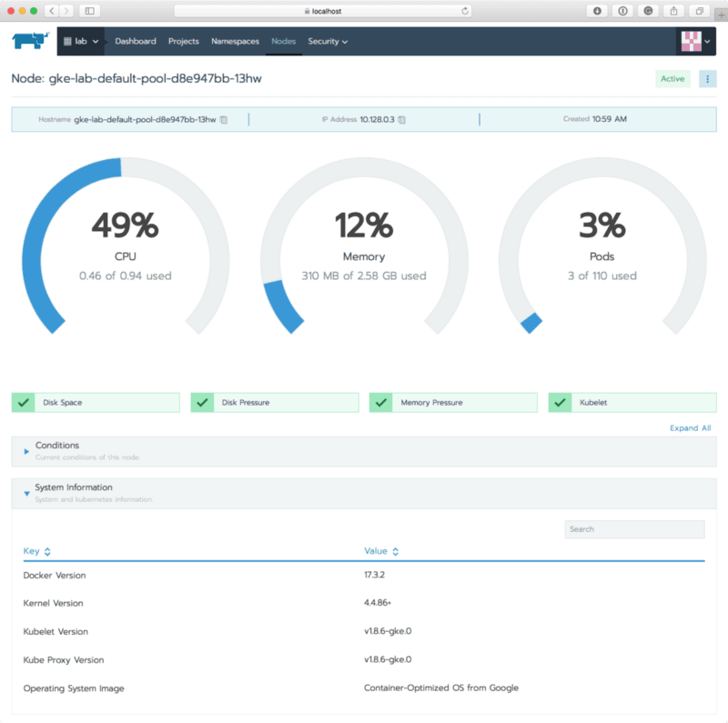Viewport: 728px width, 723px height.
Task: Select the Projects menu item
Action: click(183, 41)
